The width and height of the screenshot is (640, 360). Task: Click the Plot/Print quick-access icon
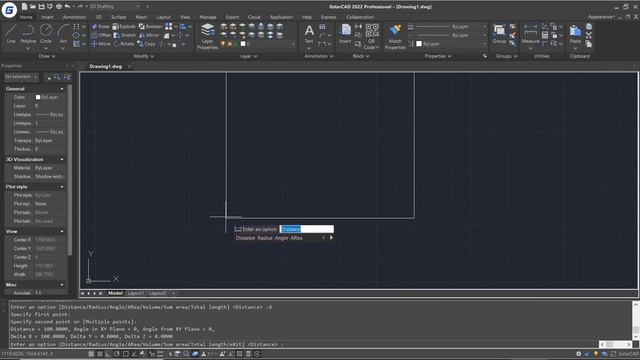[x=59, y=7]
